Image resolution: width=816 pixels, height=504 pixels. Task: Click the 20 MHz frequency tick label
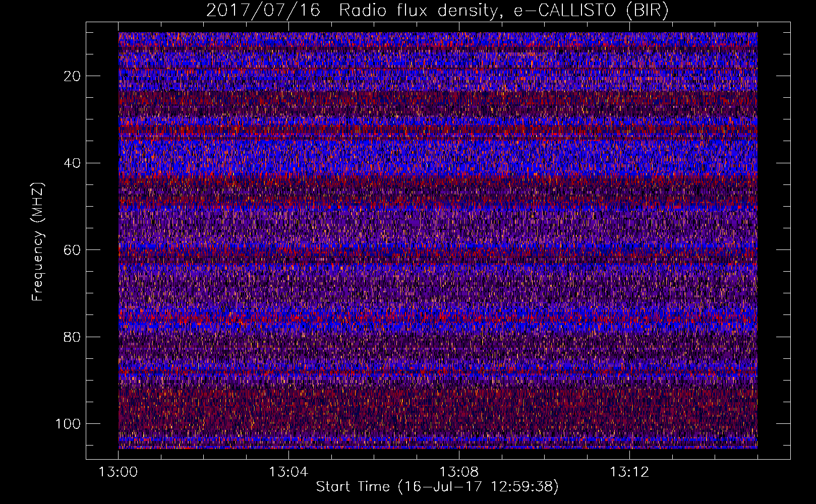click(x=73, y=76)
